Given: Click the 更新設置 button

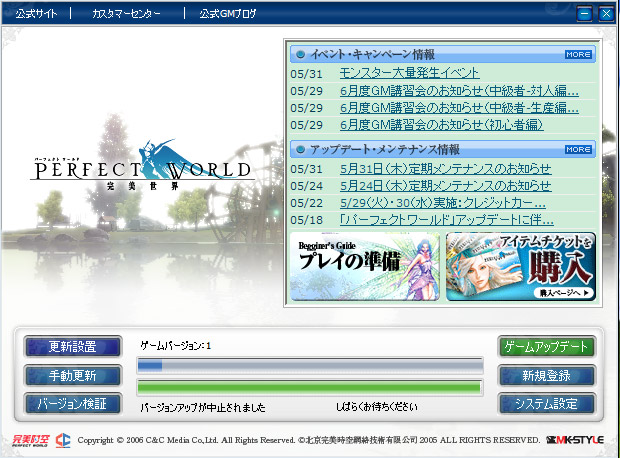Looking at the screenshot, I should (x=73, y=347).
